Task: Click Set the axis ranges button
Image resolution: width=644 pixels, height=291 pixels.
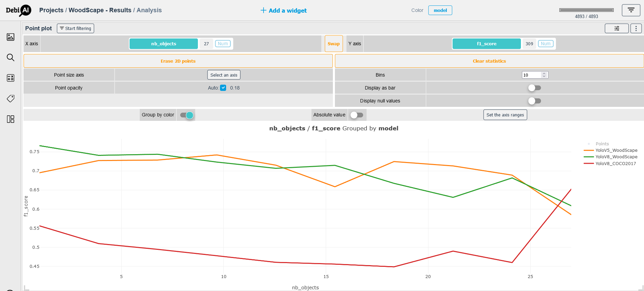Action: (x=505, y=115)
